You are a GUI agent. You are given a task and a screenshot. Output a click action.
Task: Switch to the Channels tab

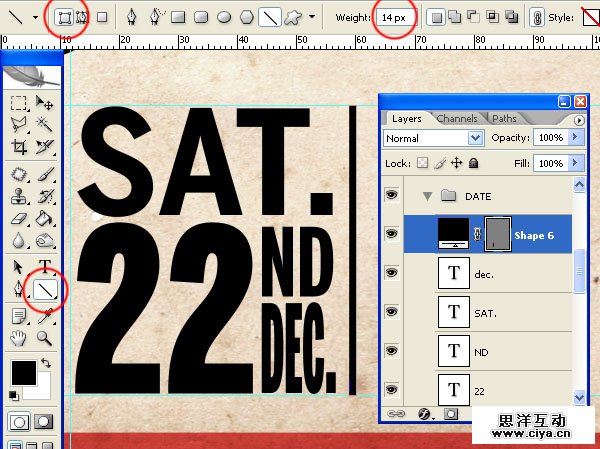[457, 119]
